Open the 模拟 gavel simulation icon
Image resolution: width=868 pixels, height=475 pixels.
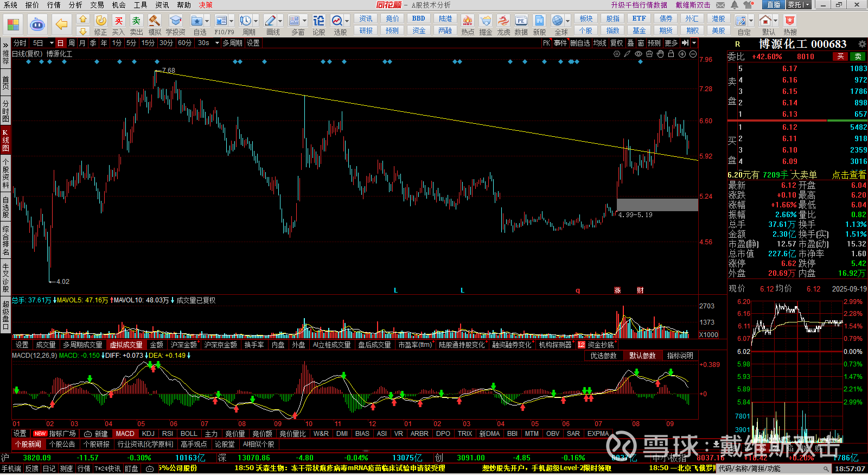pyautogui.click(x=155, y=21)
